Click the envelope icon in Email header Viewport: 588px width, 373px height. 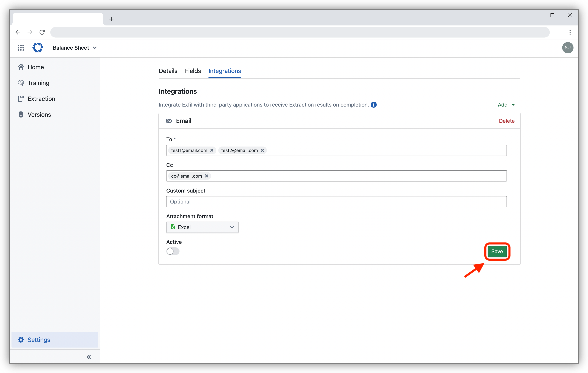[x=169, y=121]
